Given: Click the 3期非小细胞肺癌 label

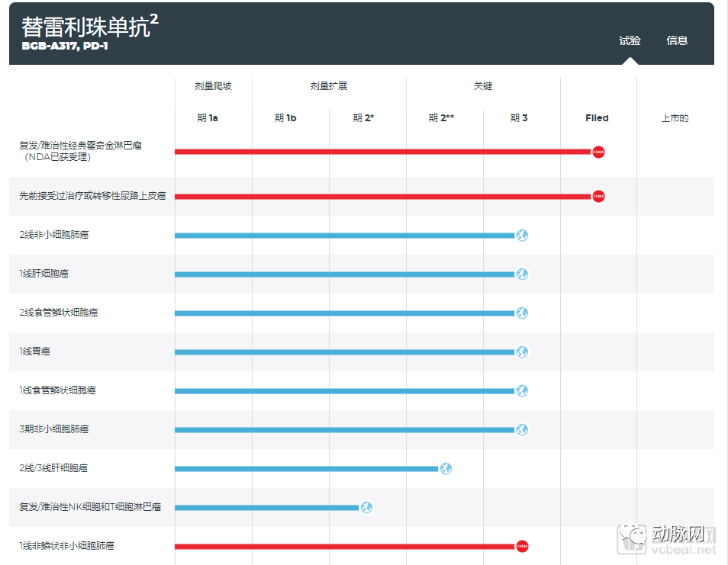Looking at the screenshot, I should (x=54, y=429).
